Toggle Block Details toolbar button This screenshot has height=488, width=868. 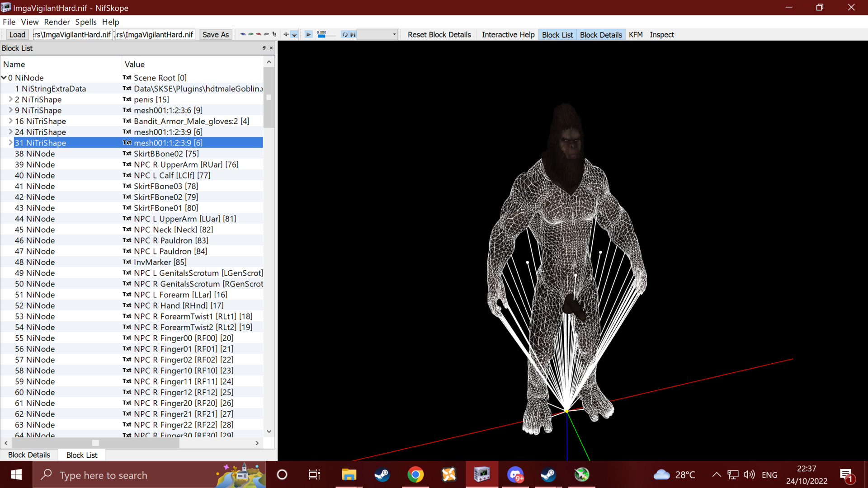(601, 34)
